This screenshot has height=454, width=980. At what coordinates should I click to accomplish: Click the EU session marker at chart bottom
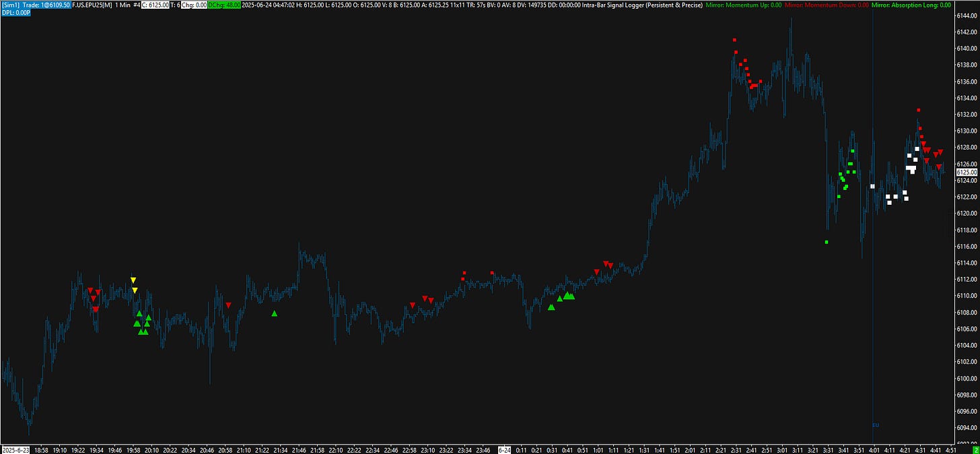[x=876, y=425]
